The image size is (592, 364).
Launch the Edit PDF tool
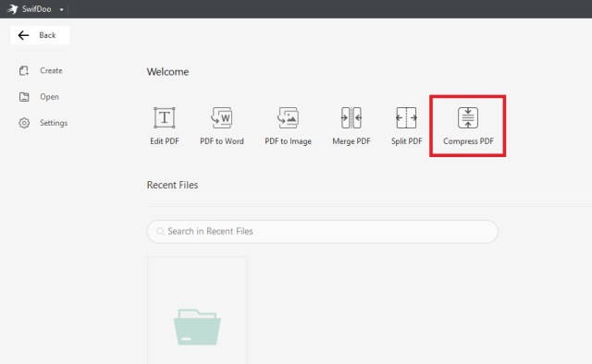(165, 126)
